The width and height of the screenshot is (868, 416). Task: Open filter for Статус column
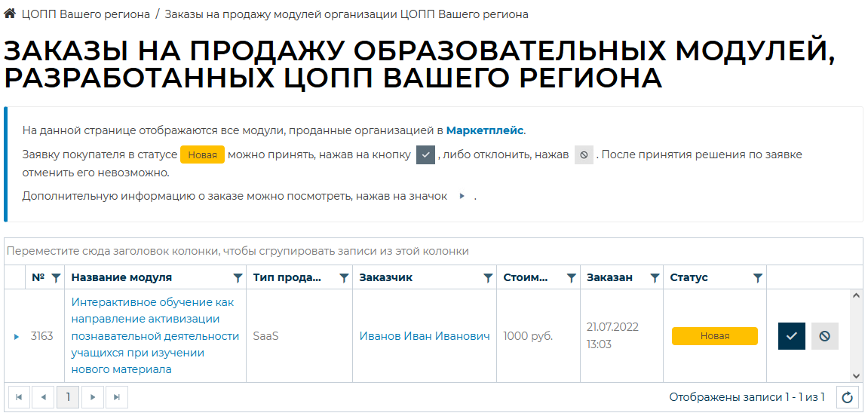pyautogui.click(x=758, y=278)
